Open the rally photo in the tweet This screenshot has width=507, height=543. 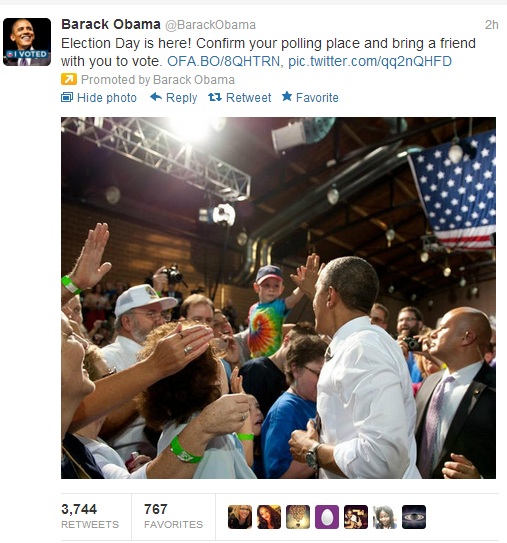(278, 298)
